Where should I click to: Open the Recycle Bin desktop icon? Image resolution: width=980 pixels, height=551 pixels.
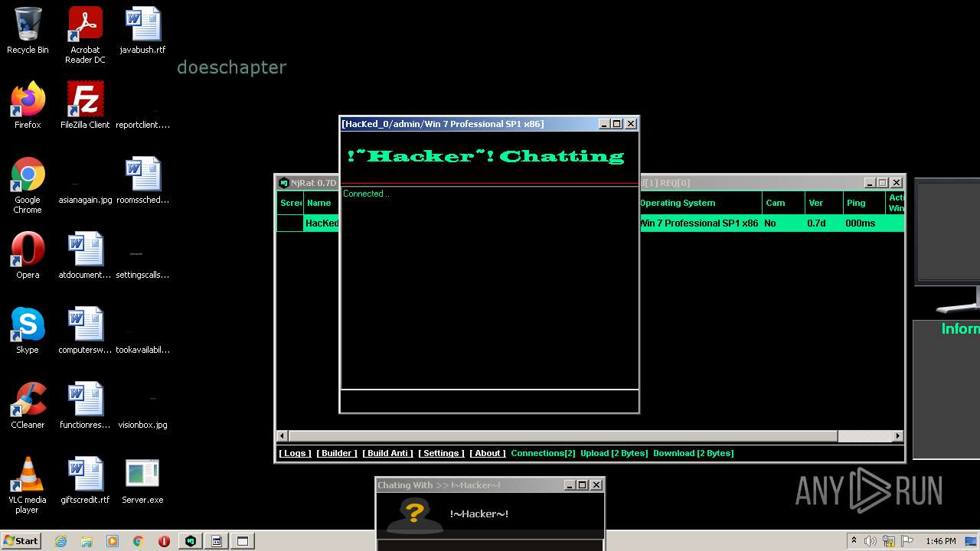(x=28, y=31)
